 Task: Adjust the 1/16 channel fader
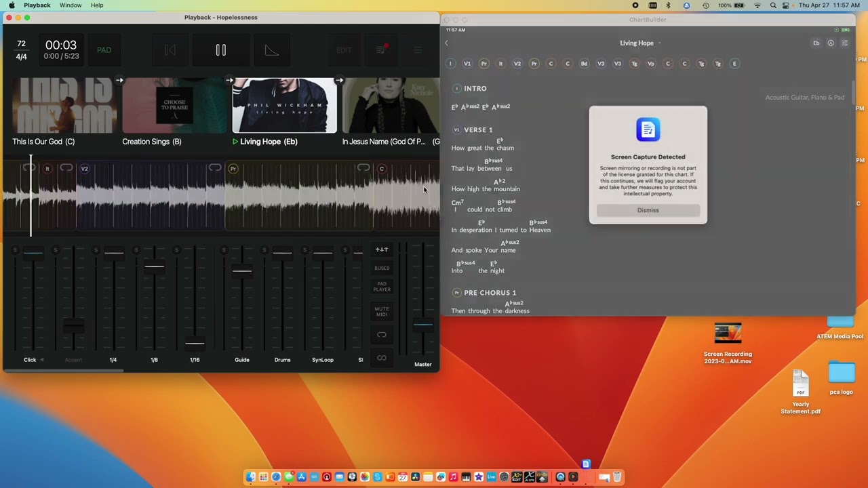[195, 344]
